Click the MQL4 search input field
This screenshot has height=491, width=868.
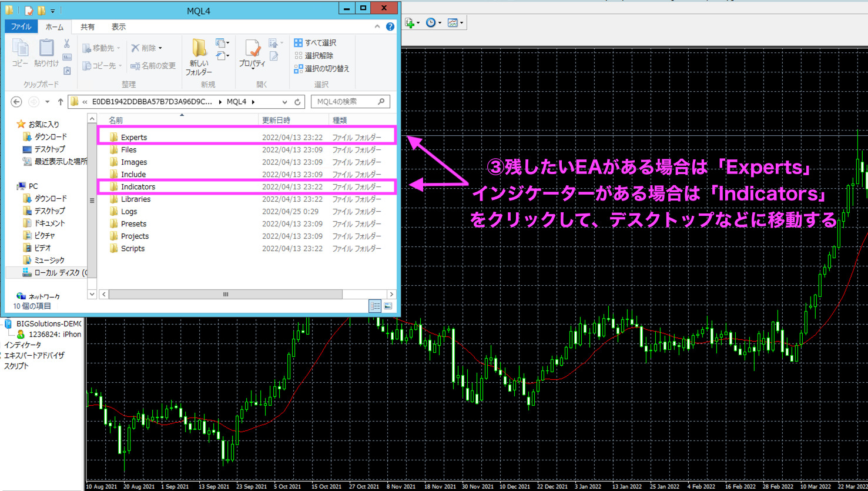(346, 102)
